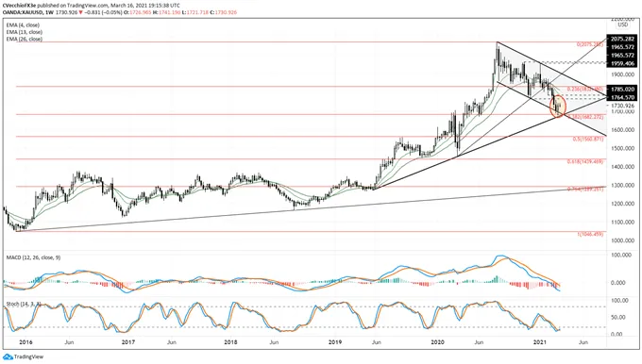Click the 2017 label on time axis

[128, 342]
